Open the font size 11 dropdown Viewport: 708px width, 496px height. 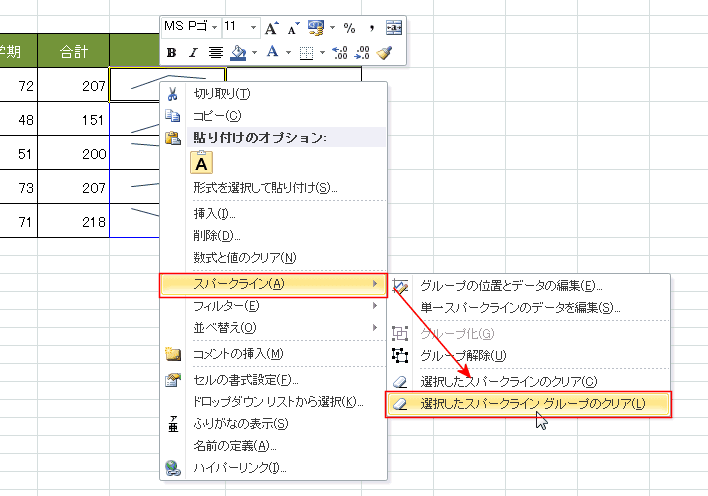click(252, 27)
